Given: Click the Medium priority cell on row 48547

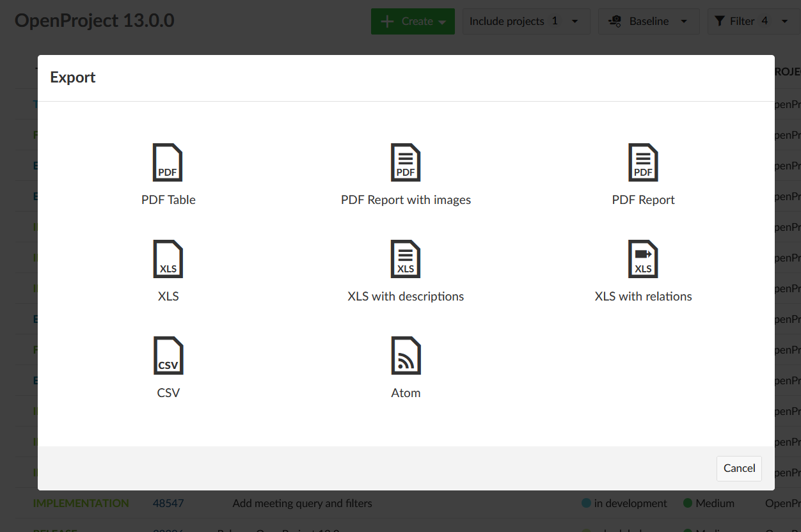Looking at the screenshot, I should [715, 503].
